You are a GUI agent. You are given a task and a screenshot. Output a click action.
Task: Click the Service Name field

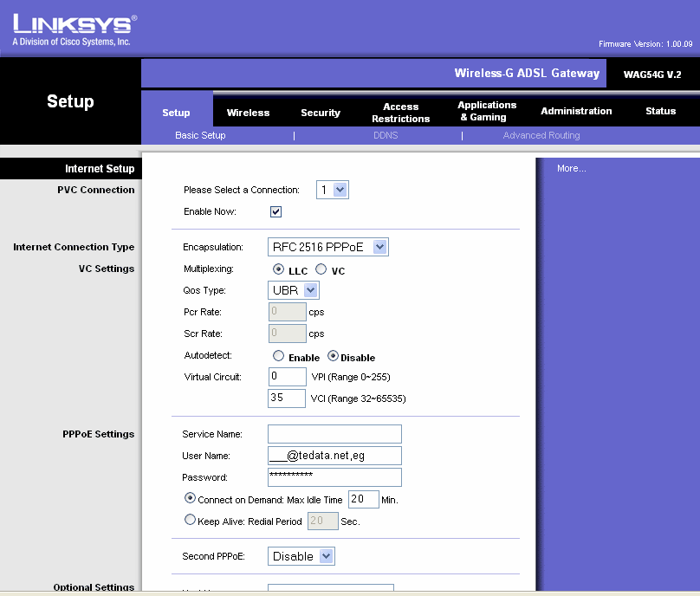(x=334, y=434)
